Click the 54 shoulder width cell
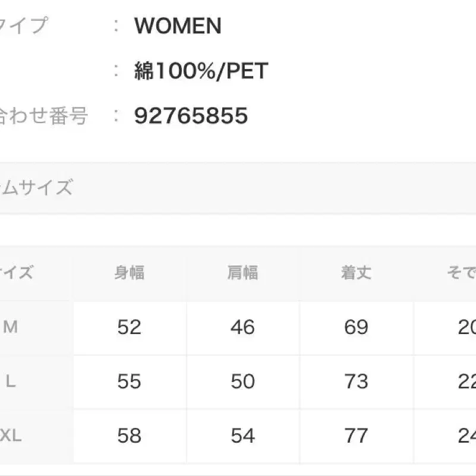The width and height of the screenshot is (476, 476). click(x=242, y=436)
